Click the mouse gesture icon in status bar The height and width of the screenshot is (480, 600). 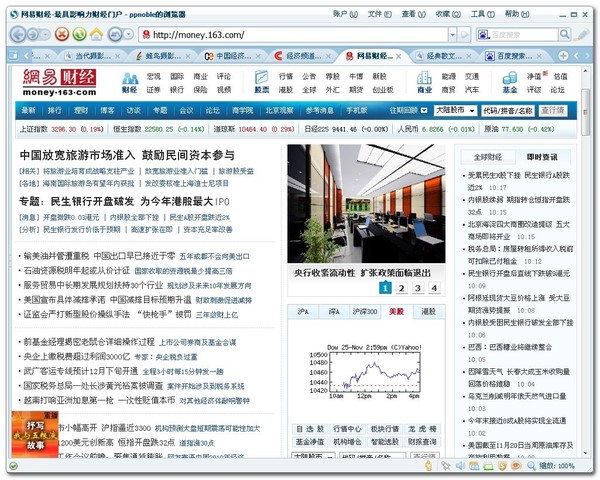click(x=445, y=466)
